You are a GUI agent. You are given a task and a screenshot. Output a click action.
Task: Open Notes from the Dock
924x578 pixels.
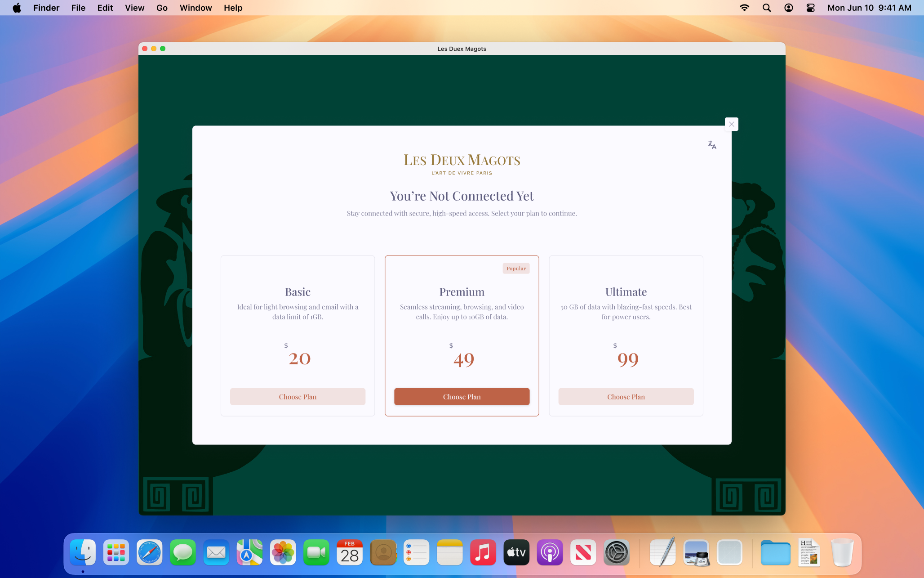(x=450, y=552)
